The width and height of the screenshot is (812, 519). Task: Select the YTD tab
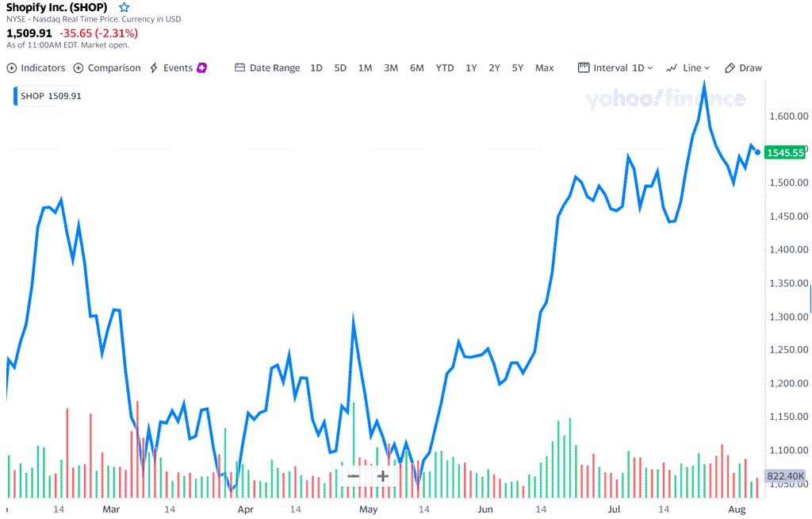[x=444, y=67]
